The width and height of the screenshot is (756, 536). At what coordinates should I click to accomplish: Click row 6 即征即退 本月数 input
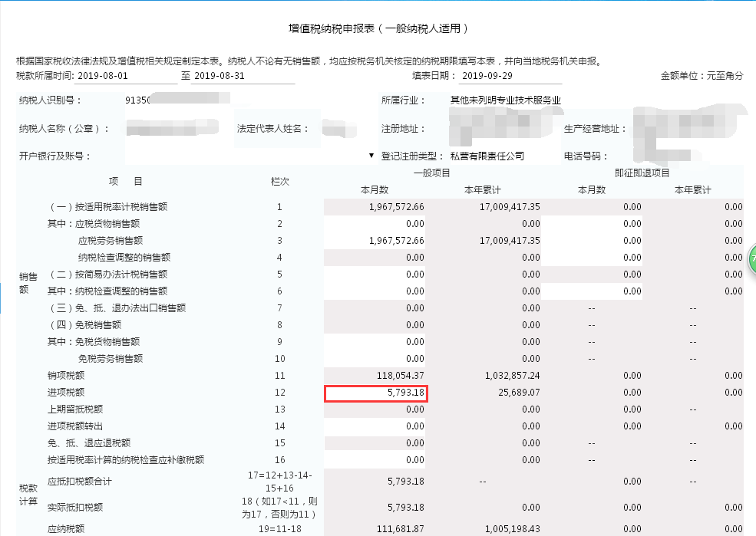click(x=592, y=291)
